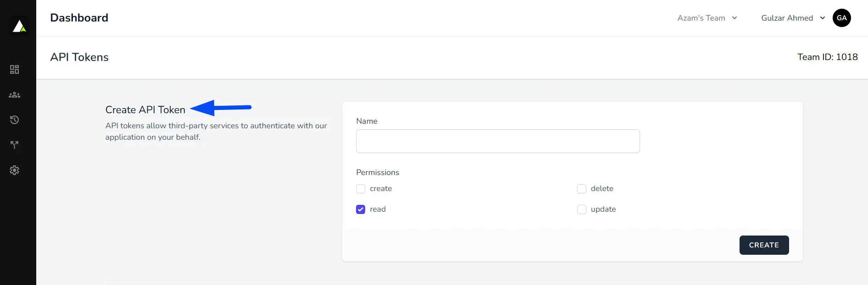
Task: Click the Name field label
Action: (367, 121)
